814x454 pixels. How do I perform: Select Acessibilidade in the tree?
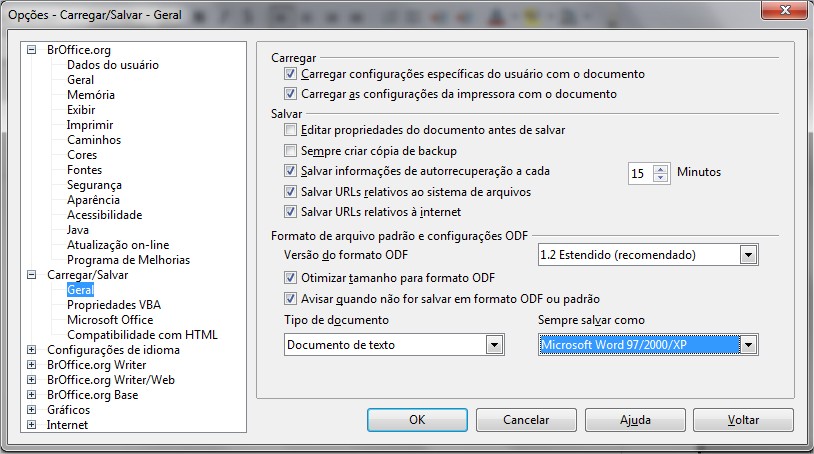[104, 215]
